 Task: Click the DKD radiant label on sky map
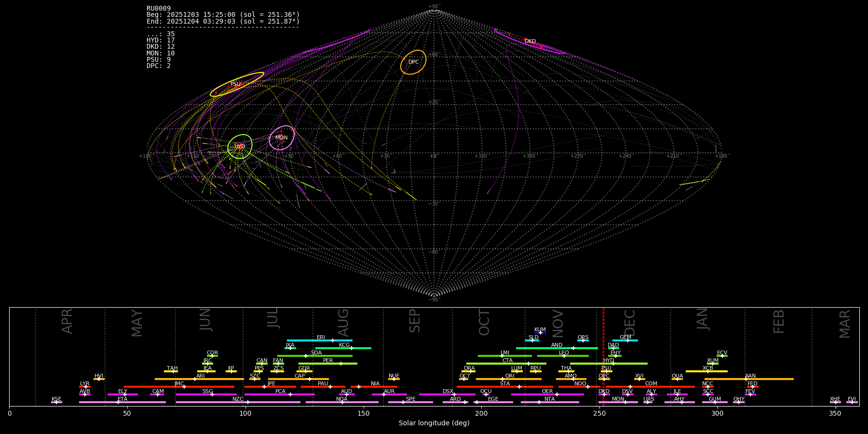(530, 41)
